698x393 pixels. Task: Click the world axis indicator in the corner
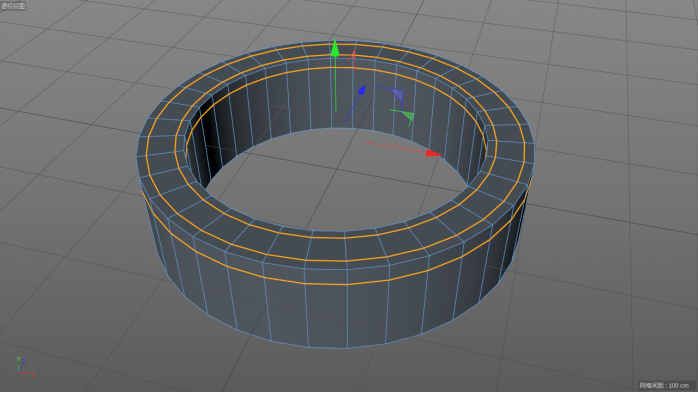(24, 367)
